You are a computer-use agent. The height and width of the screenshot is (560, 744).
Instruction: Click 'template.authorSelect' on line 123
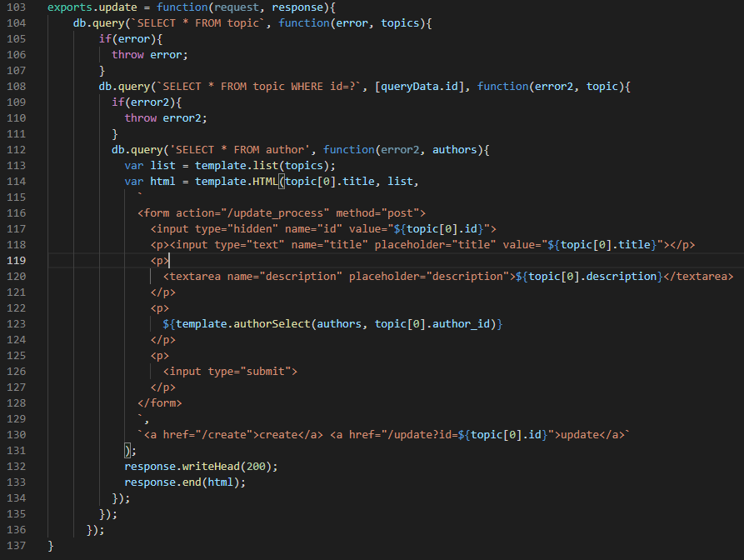click(x=243, y=323)
